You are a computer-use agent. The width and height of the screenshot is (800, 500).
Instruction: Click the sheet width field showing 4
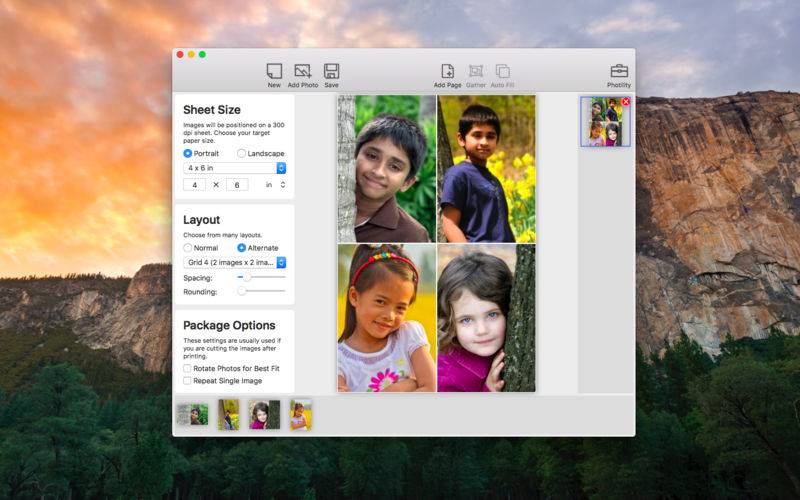[x=194, y=184]
